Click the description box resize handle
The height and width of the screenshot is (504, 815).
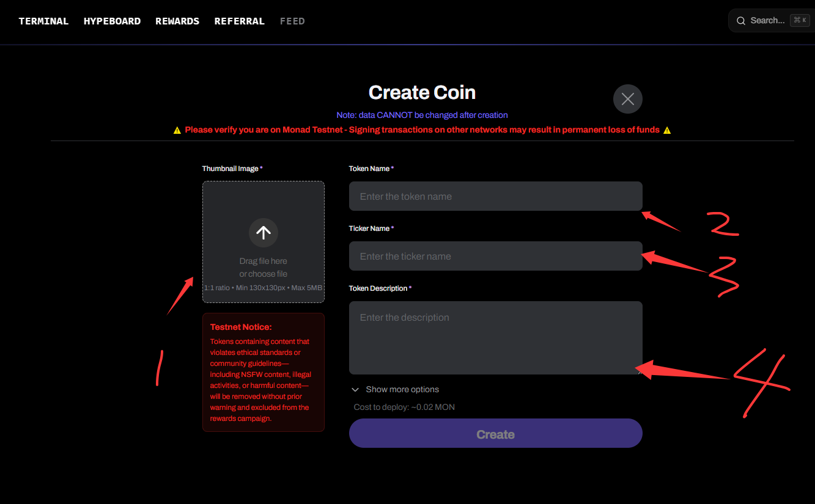tap(639, 371)
